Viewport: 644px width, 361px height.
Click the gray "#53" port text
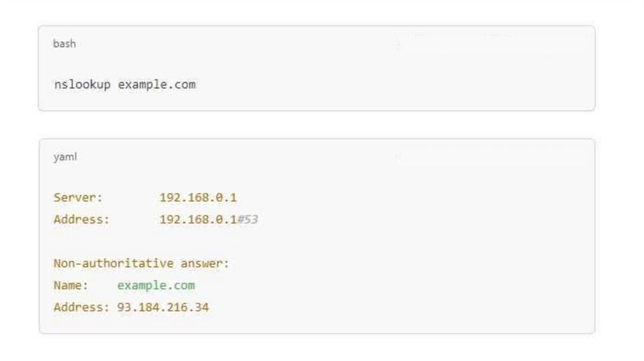pos(248,219)
